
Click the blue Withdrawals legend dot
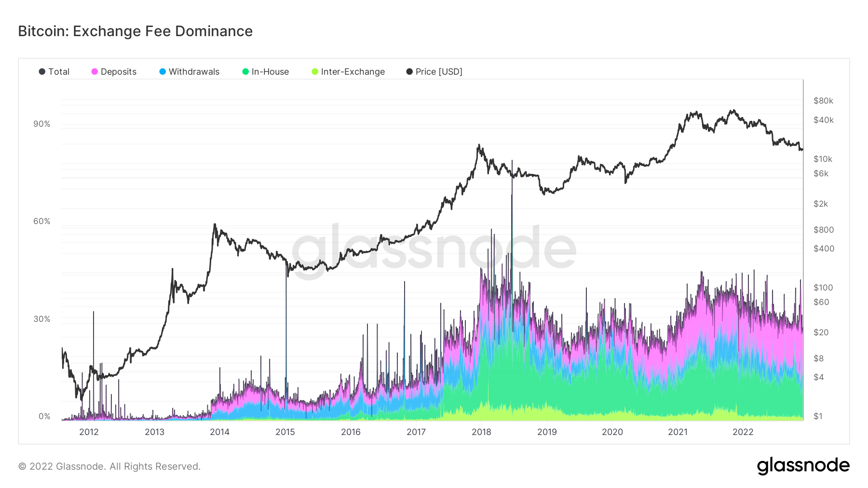click(x=163, y=72)
